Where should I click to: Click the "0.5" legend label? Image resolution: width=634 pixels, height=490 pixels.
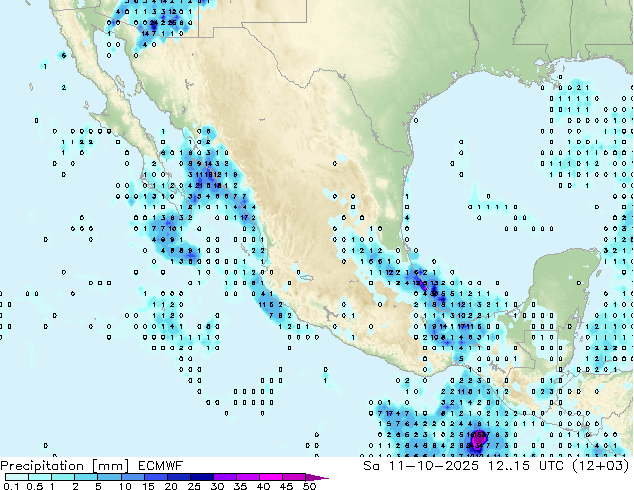tap(34, 486)
